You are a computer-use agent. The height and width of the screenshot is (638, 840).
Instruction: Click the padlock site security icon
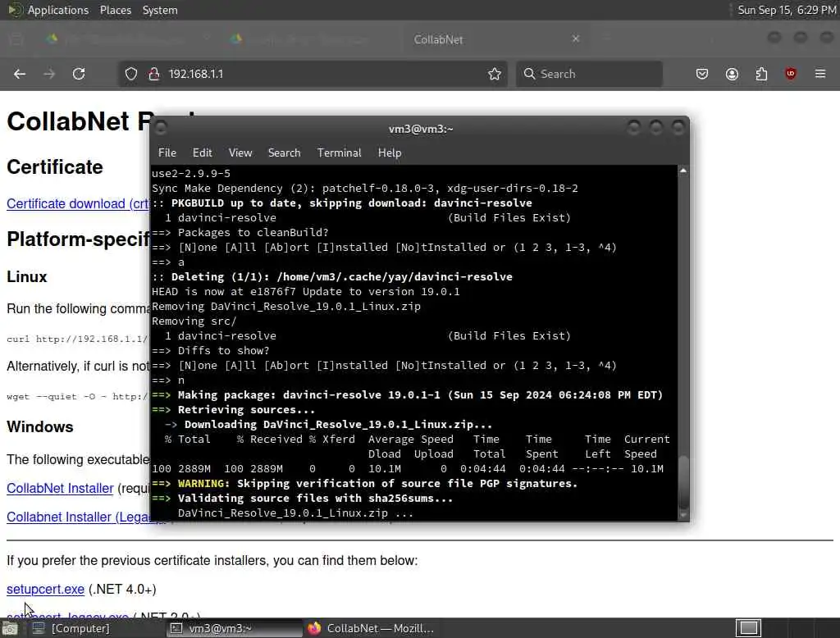(154, 74)
